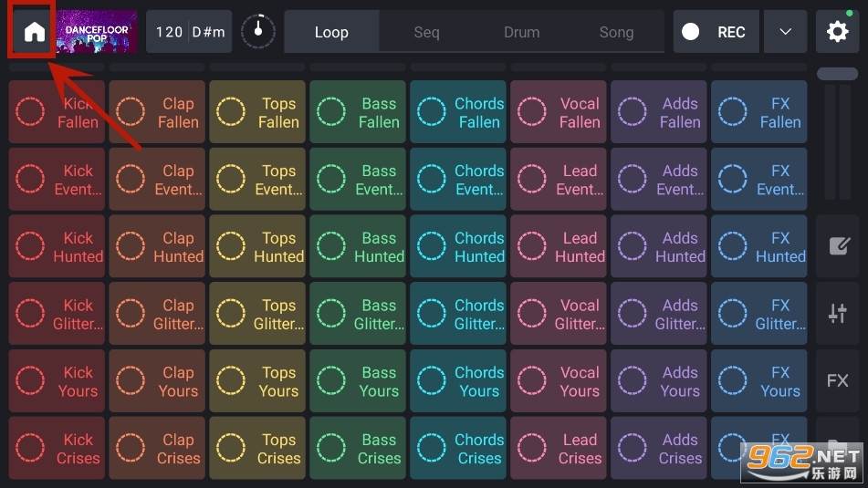Start the Clap Hunted loop
868x488 pixels.
point(157,246)
